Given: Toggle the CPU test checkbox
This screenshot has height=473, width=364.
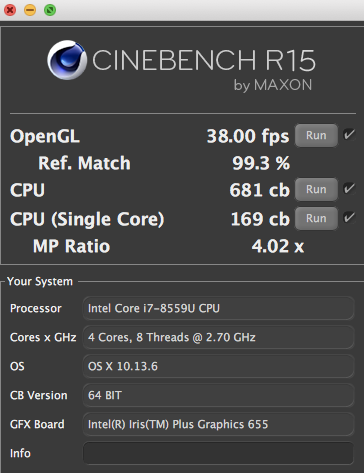Looking at the screenshot, I should pyautogui.click(x=349, y=189).
